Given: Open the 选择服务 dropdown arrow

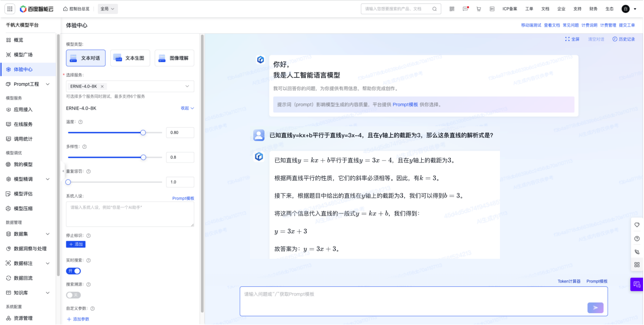Looking at the screenshot, I should pos(187,86).
